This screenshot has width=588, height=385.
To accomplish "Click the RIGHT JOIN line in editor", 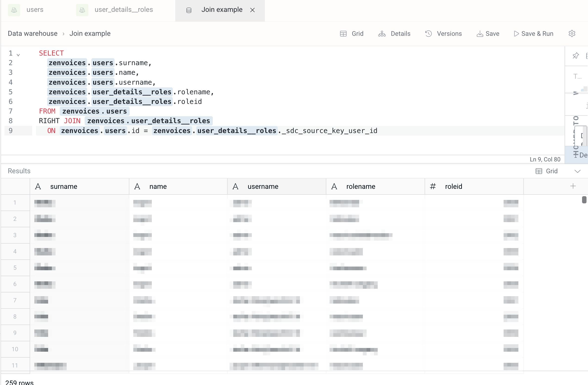I will (x=125, y=121).
